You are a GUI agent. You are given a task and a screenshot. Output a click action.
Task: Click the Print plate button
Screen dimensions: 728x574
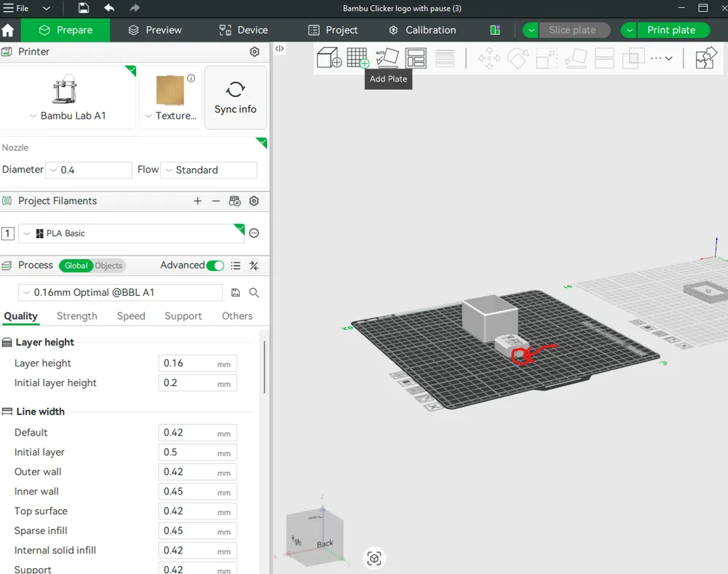(670, 30)
